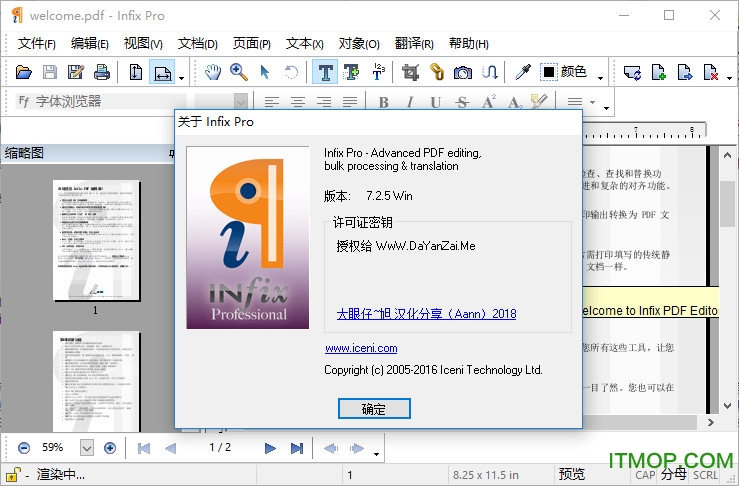The image size is (739, 486).
Task: Click the document vertical scrollbar down arrow
Action: (x=728, y=405)
